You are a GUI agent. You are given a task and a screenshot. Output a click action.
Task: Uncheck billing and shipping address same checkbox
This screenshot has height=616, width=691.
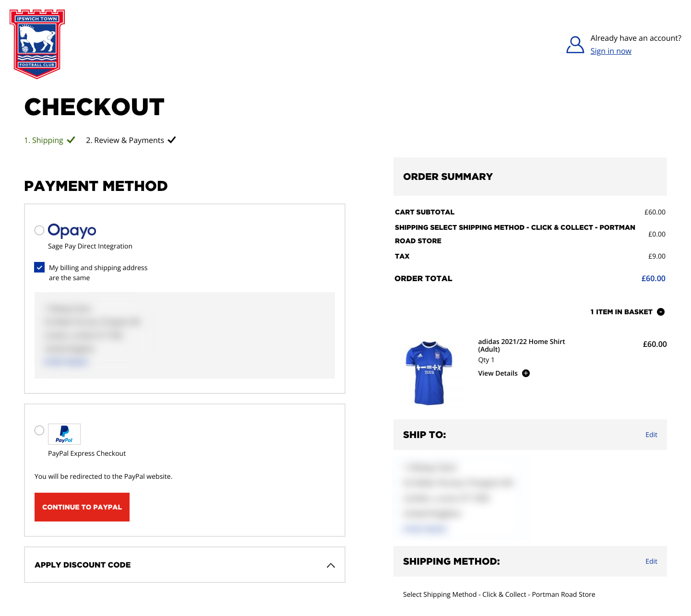pos(39,267)
